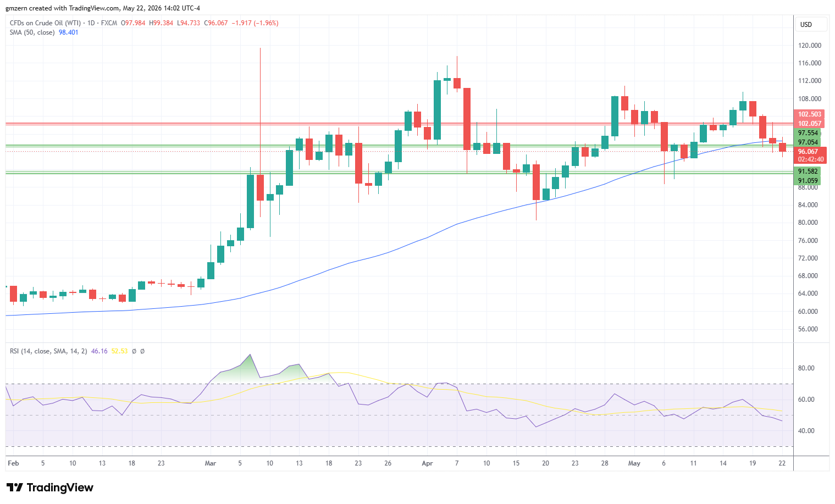Click the Feb label on the time axis
This screenshot has height=504, width=835.
tap(13, 463)
